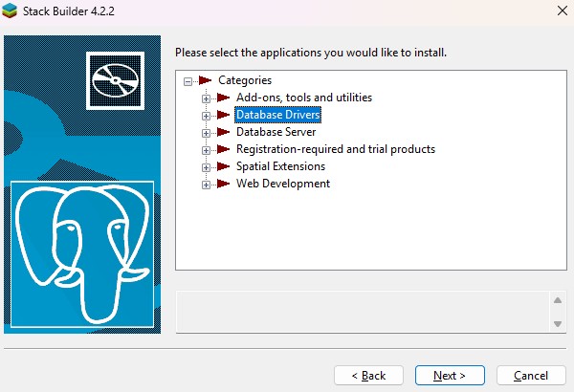This screenshot has width=574, height=392.
Task: Expand the Database Server category
Action: [206, 133]
